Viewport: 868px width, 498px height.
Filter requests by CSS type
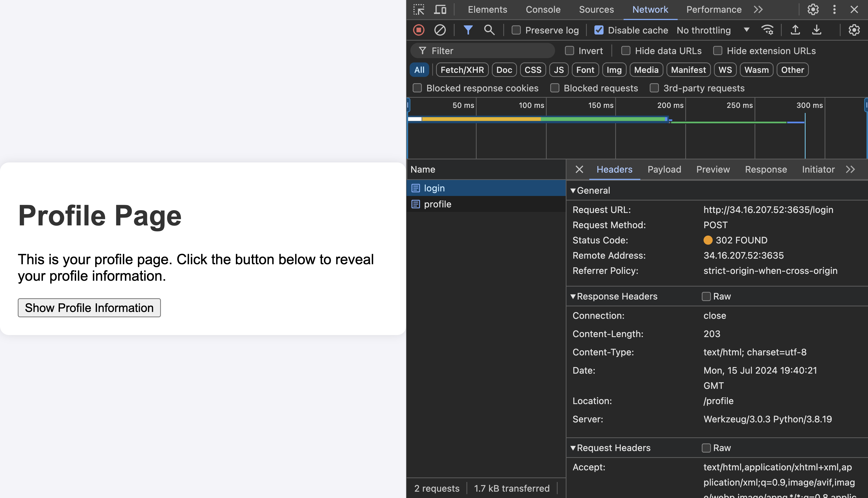[533, 70]
